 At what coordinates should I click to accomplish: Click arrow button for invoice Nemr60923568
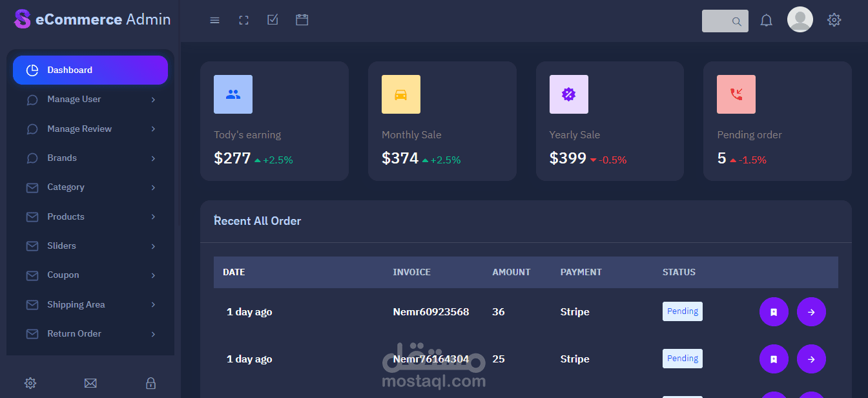click(x=811, y=312)
